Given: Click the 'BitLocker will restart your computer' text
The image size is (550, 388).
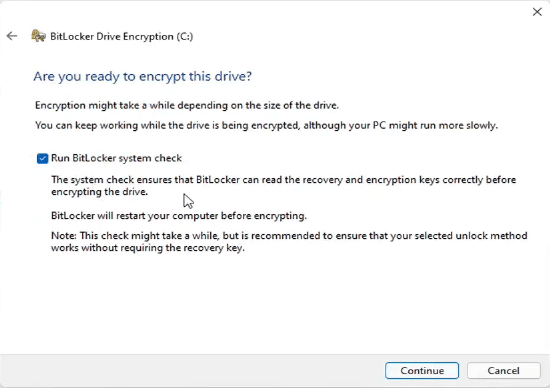Looking at the screenshot, I should coord(179,215).
